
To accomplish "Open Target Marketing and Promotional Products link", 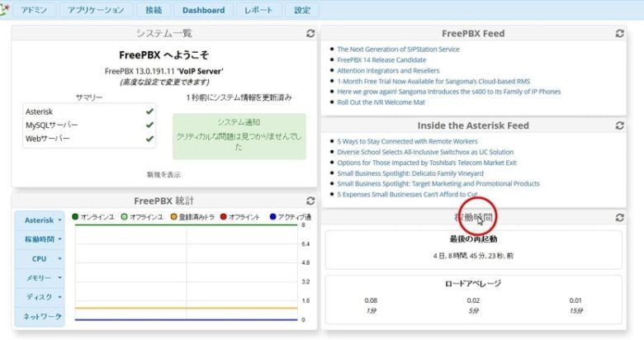I will (x=438, y=183).
